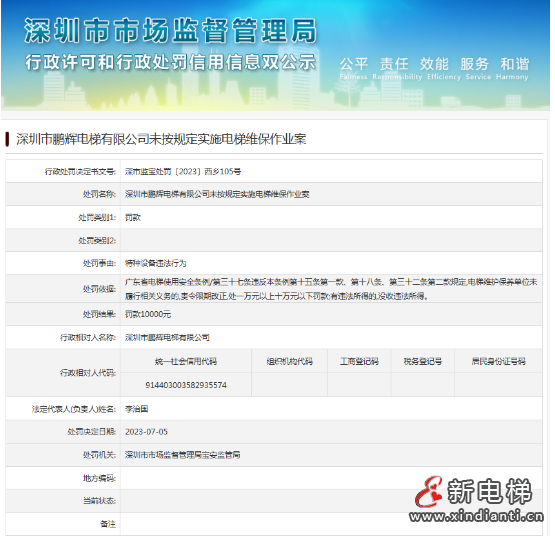Image resolution: width=555 pixels, height=536 pixels.
Task: Click the 罚款 value in 处罚类别1 row
Action: click(x=133, y=217)
